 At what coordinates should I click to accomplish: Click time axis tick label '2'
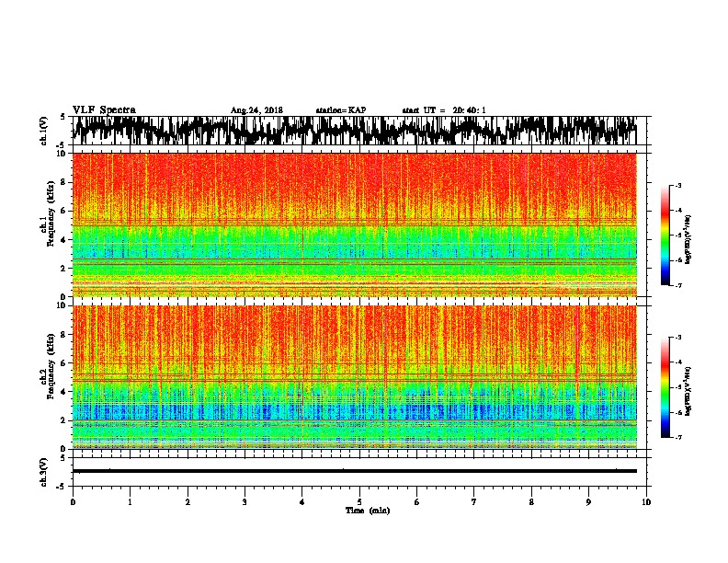pyautogui.click(x=188, y=502)
